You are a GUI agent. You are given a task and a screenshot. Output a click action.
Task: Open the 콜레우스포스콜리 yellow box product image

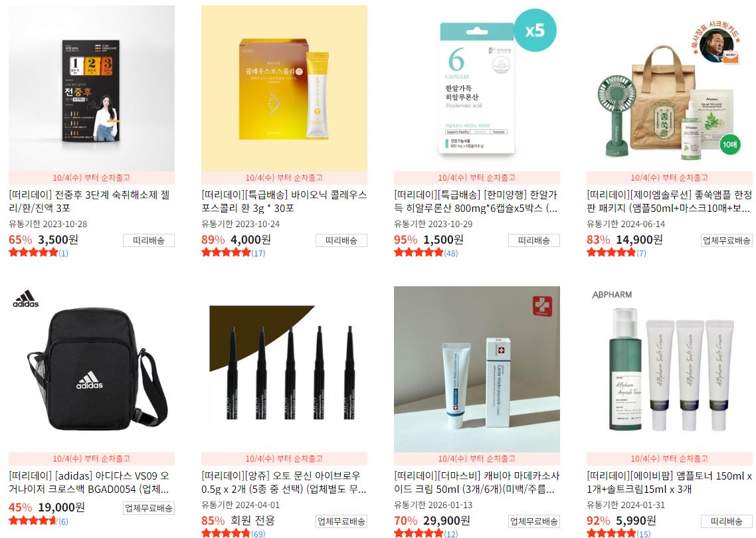pos(284,88)
